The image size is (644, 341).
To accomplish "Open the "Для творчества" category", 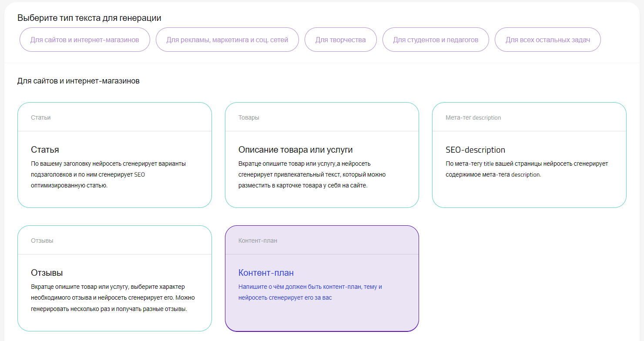I will [x=340, y=40].
